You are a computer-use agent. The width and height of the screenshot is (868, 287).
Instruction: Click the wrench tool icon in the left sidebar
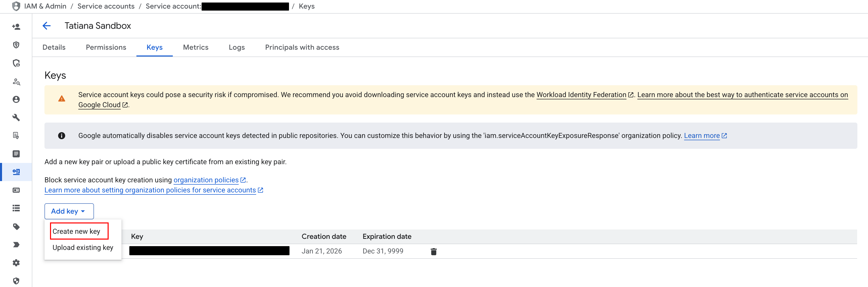point(16,118)
